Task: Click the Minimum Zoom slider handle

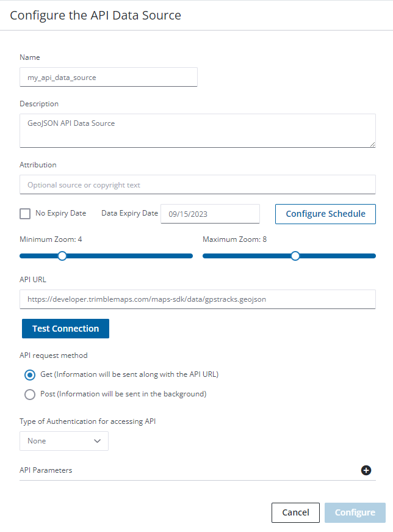Action: pos(62,256)
